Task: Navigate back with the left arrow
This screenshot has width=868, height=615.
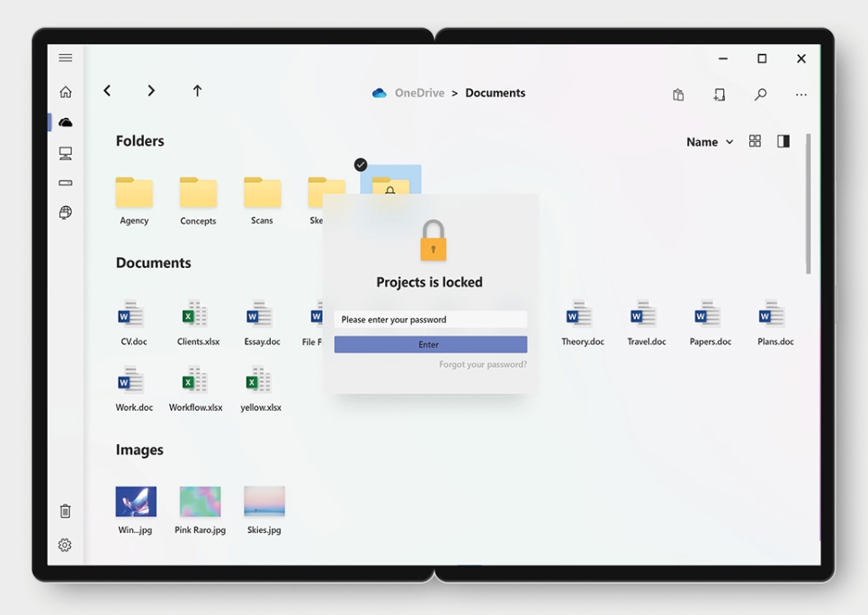Action: [x=107, y=91]
